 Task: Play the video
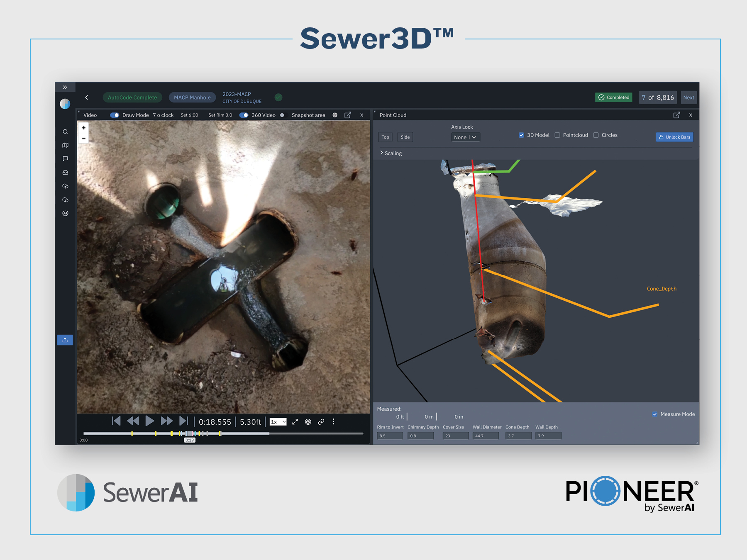click(150, 421)
